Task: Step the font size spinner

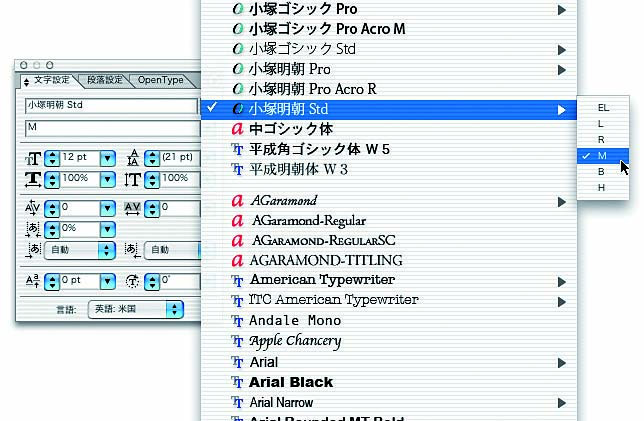Action: click(x=52, y=159)
